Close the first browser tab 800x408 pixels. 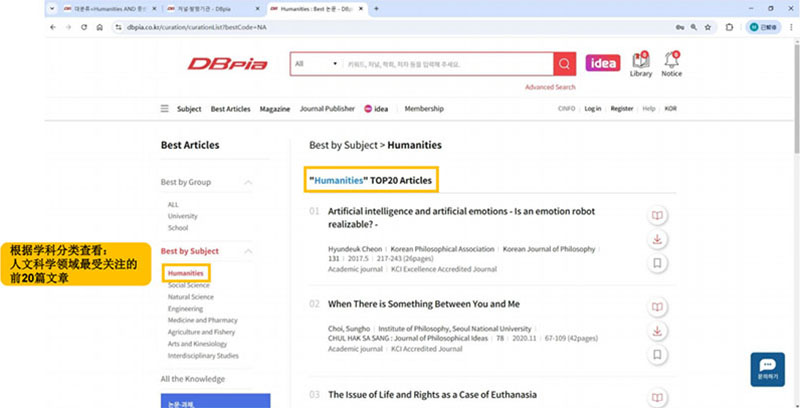point(155,9)
